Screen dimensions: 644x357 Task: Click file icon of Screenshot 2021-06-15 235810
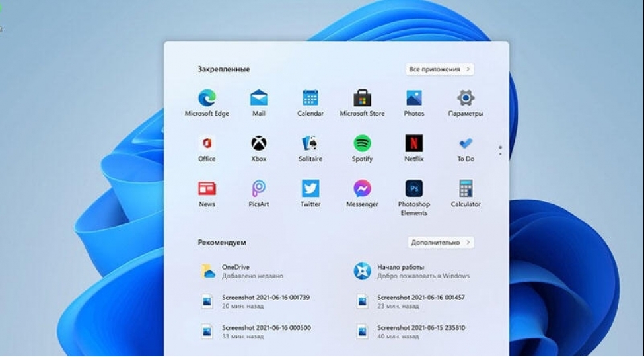coord(362,331)
